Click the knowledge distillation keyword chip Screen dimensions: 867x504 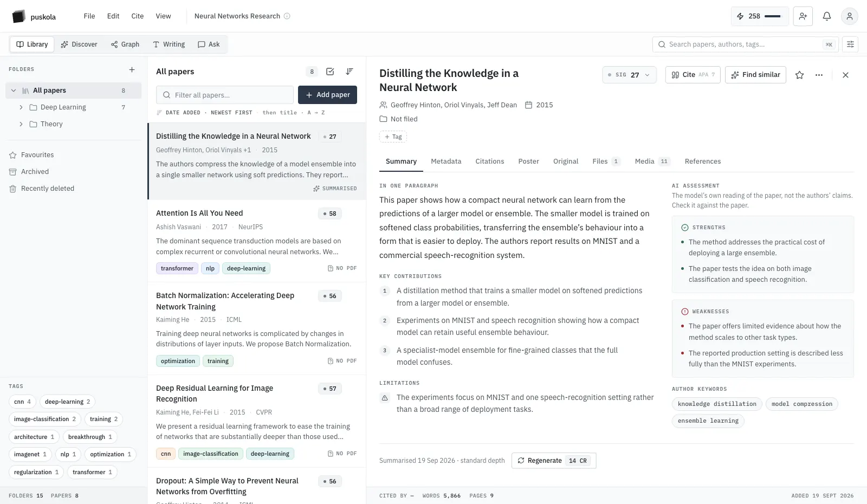717,404
